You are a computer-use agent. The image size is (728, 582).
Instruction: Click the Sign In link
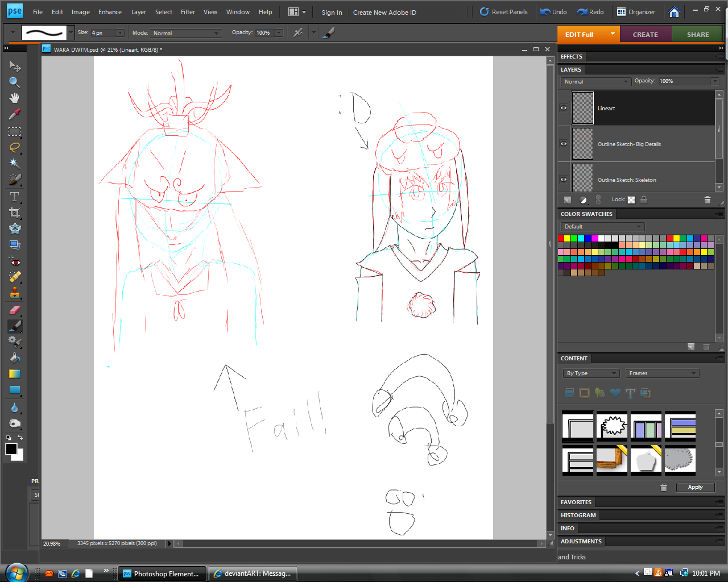point(332,13)
